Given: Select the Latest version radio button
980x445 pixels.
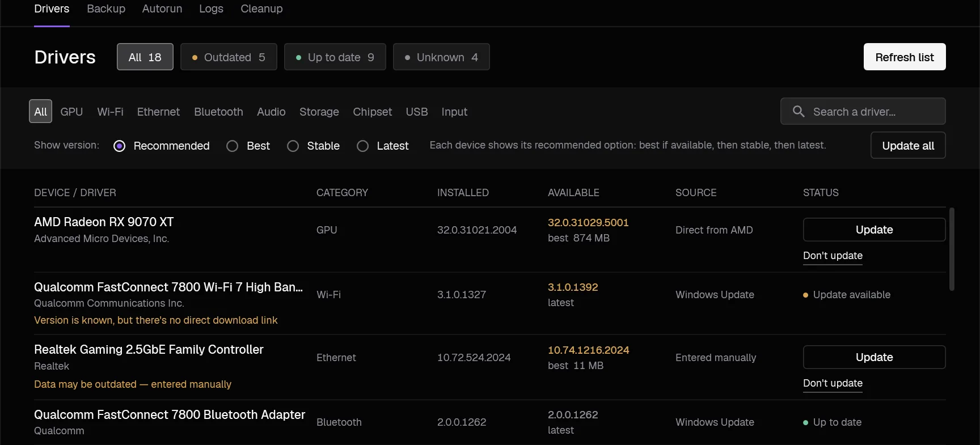Looking at the screenshot, I should 363,146.
